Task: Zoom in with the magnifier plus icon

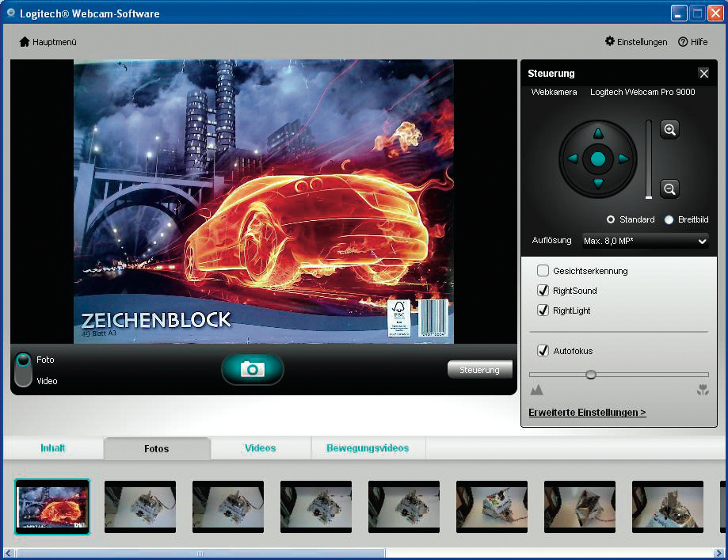Action: (x=669, y=130)
